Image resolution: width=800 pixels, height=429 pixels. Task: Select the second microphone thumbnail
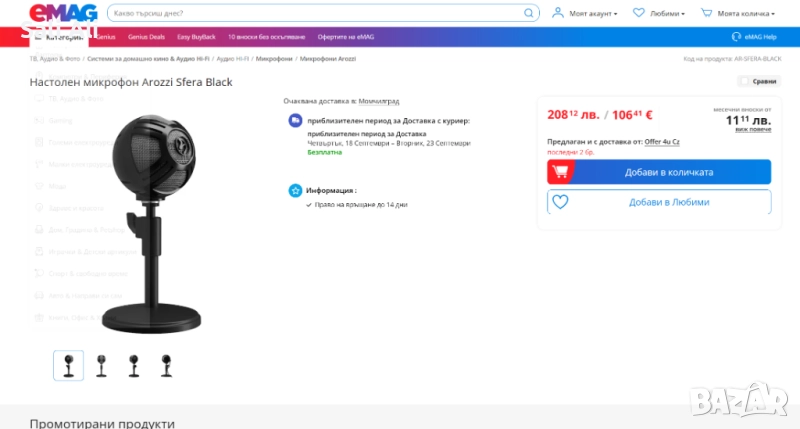pyautogui.click(x=101, y=365)
